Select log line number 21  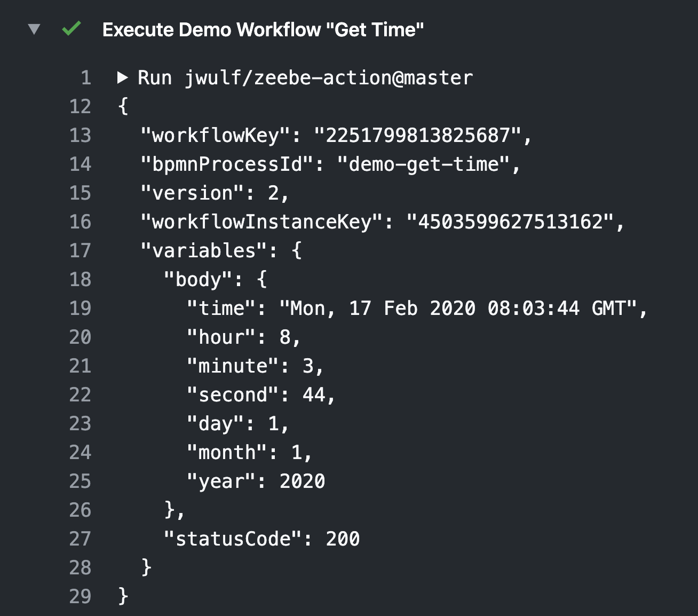point(81,366)
